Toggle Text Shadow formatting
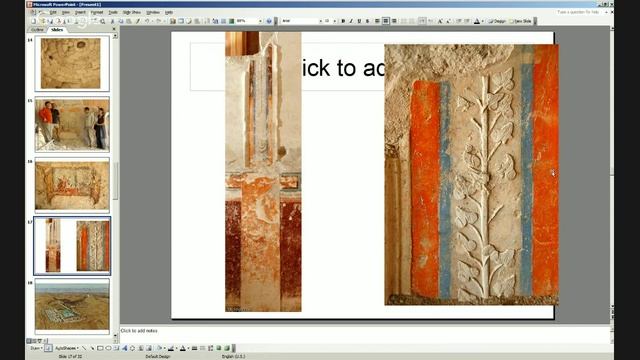The width and height of the screenshot is (640, 360). tap(367, 21)
